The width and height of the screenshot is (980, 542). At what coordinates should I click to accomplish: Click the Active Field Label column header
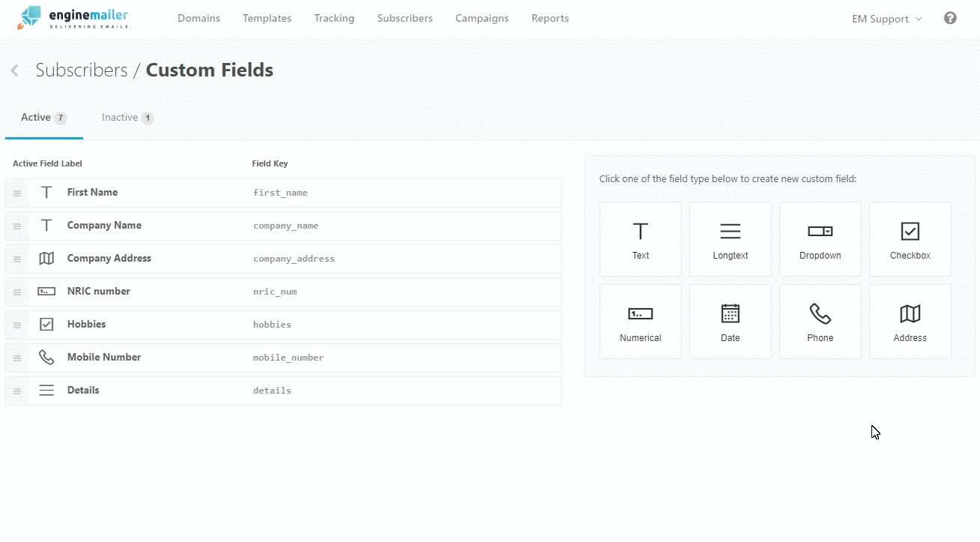pos(47,163)
